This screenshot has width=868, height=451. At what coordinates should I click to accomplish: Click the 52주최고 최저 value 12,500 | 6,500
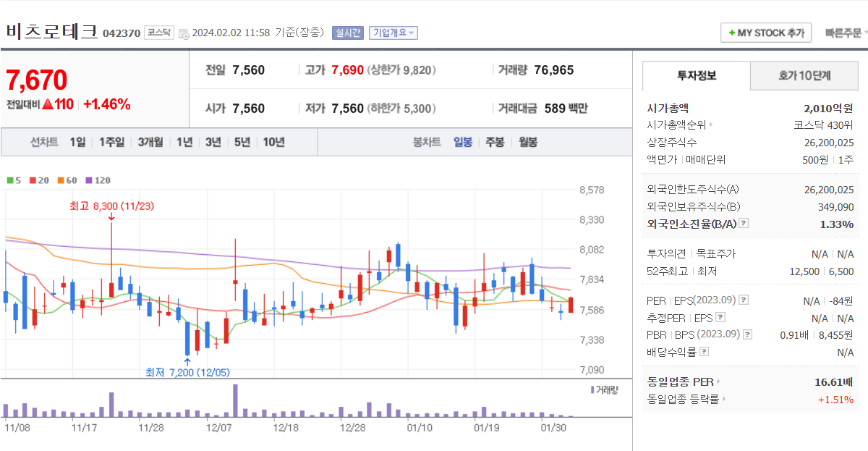[x=822, y=271]
